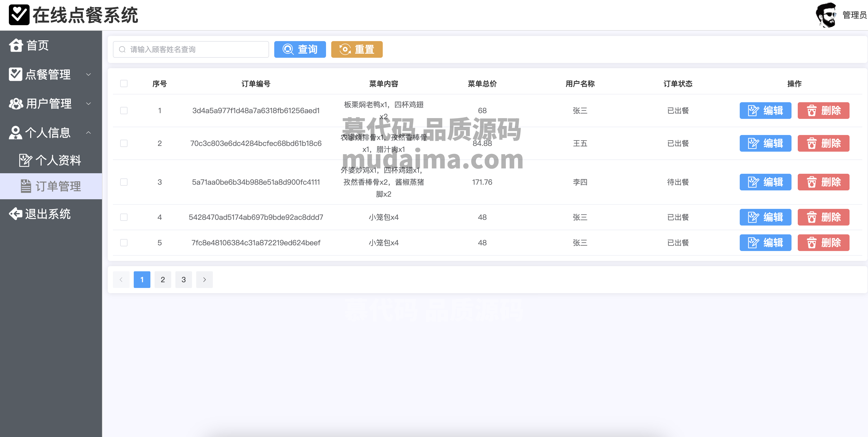868x437 pixels.
Task: Click the 菜单总价 column header
Action: click(482, 83)
